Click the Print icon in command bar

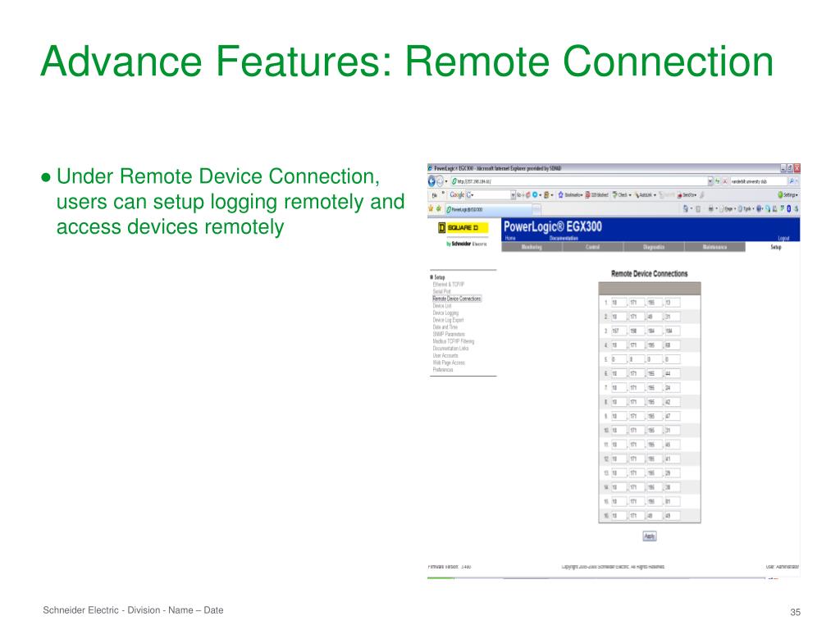coord(711,209)
